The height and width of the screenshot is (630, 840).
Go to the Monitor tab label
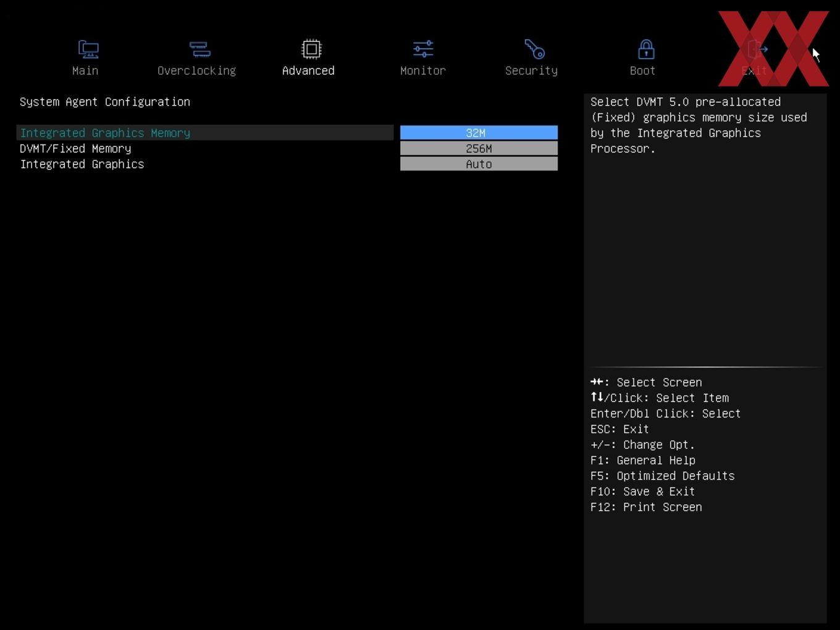pyautogui.click(x=423, y=70)
